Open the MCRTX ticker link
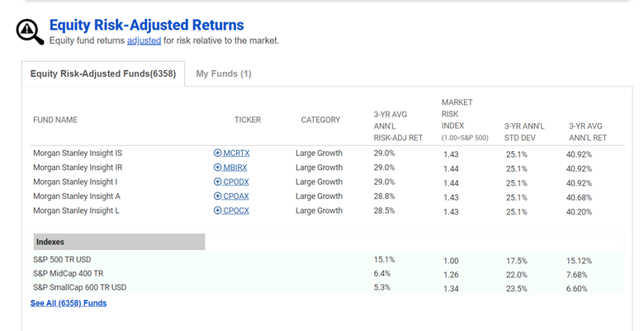The height and width of the screenshot is (331, 644). click(236, 154)
